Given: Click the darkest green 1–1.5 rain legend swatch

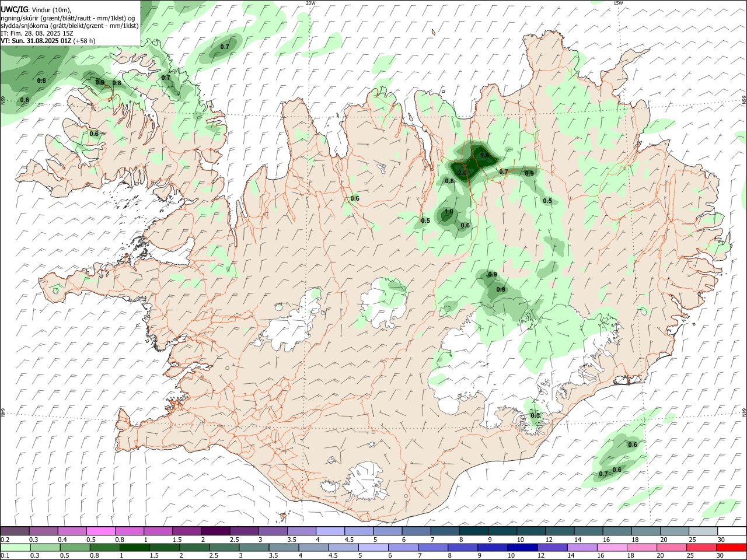Looking at the screenshot, I should [135, 547].
